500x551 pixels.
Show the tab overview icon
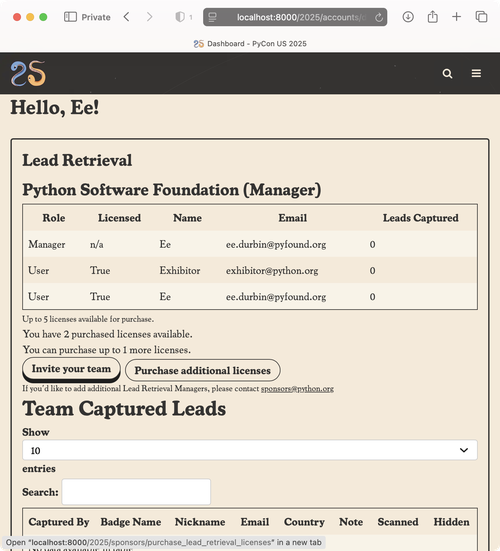(x=481, y=17)
